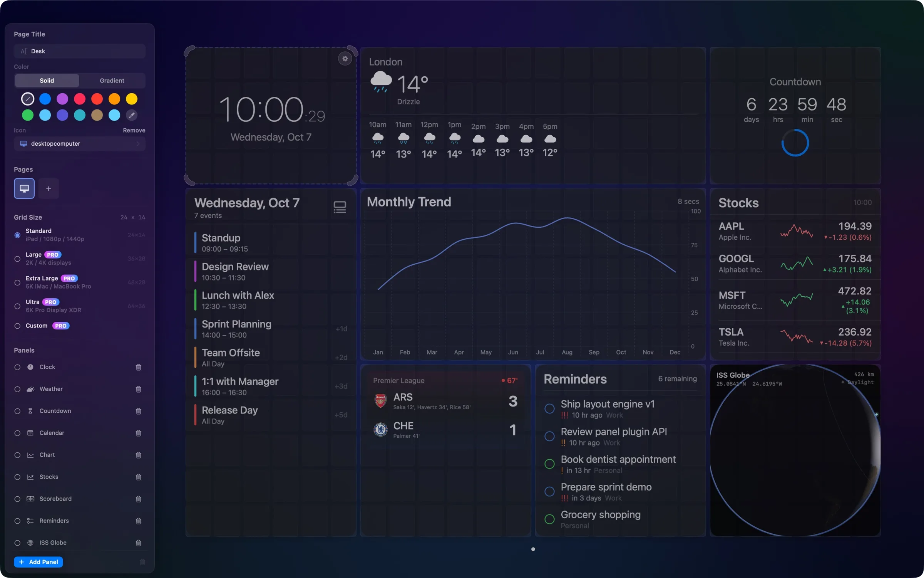Mark 'Grocery shopping' reminder complete
The height and width of the screenshot is (578, 924).
point(549,519)
